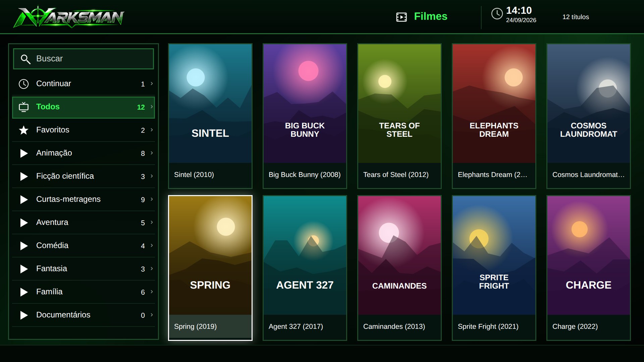The height and width of the screenshot is (362, 644).
Task: Click the star icon beside Favoritos
Action: [23, 130]
